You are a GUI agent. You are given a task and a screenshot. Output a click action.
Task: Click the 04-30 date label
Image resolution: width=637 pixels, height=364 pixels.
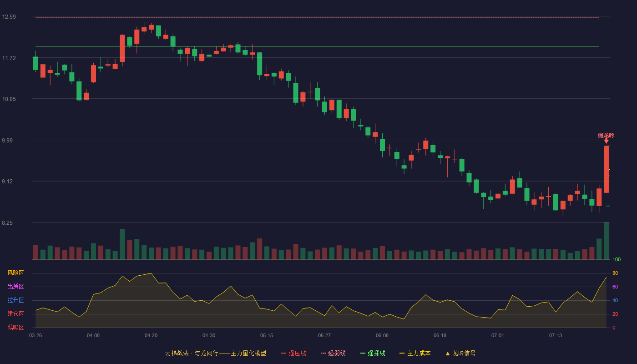[209, 335]
